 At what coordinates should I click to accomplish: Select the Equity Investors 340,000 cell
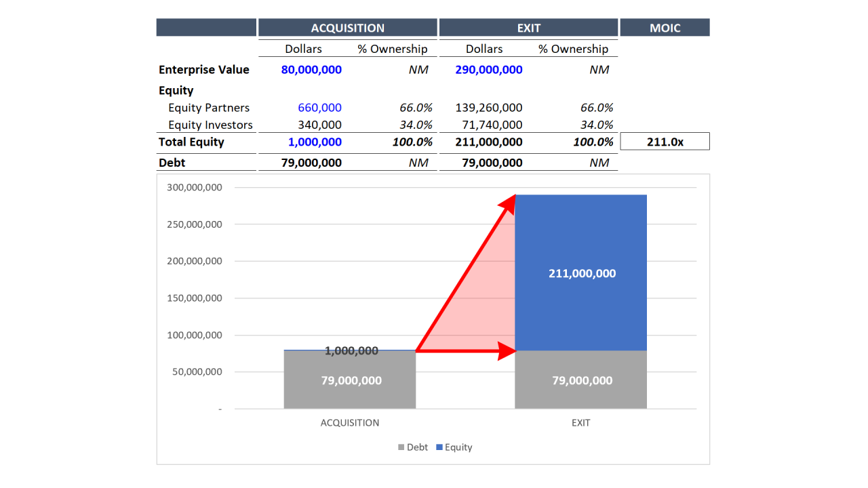319,125
